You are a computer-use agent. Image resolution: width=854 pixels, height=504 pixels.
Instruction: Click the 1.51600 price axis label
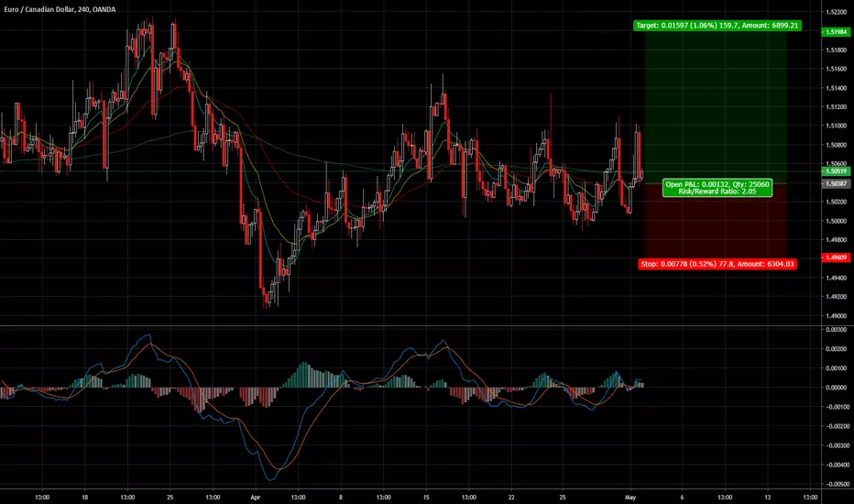(836, 70)
